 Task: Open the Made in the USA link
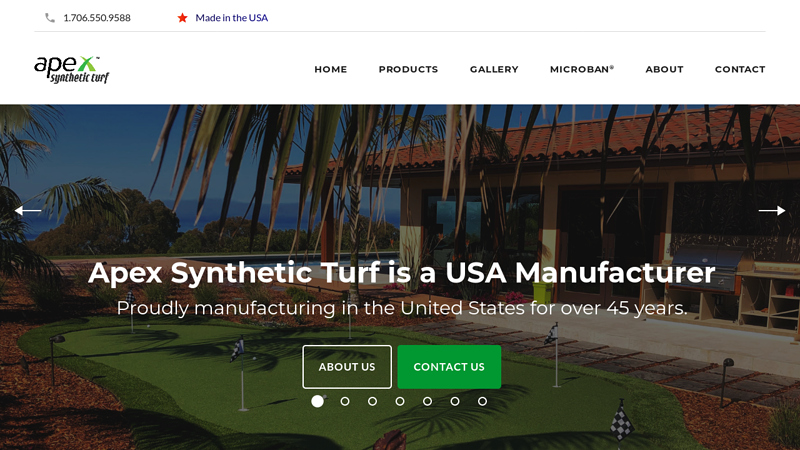[232, 18]
